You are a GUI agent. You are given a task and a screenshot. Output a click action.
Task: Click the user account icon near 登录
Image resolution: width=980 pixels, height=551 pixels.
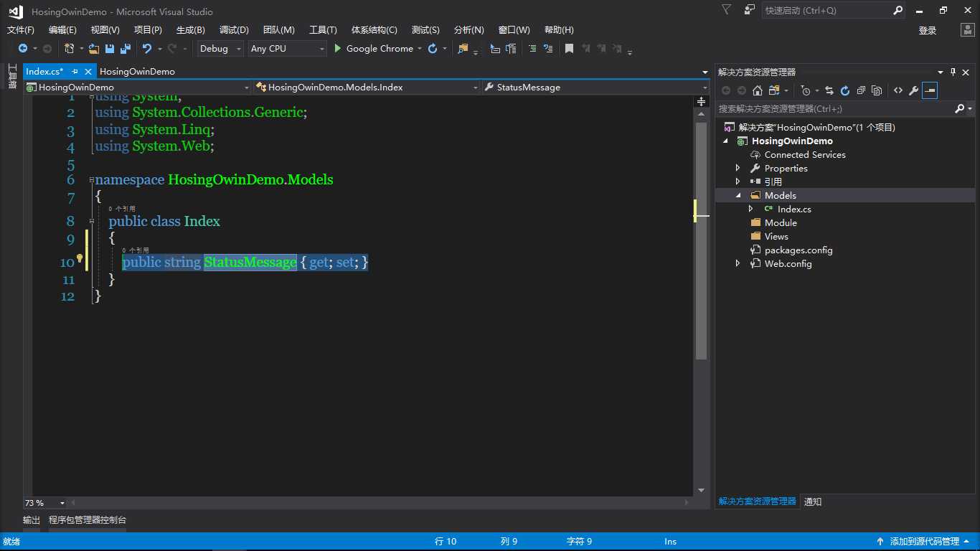click(968, 29)
